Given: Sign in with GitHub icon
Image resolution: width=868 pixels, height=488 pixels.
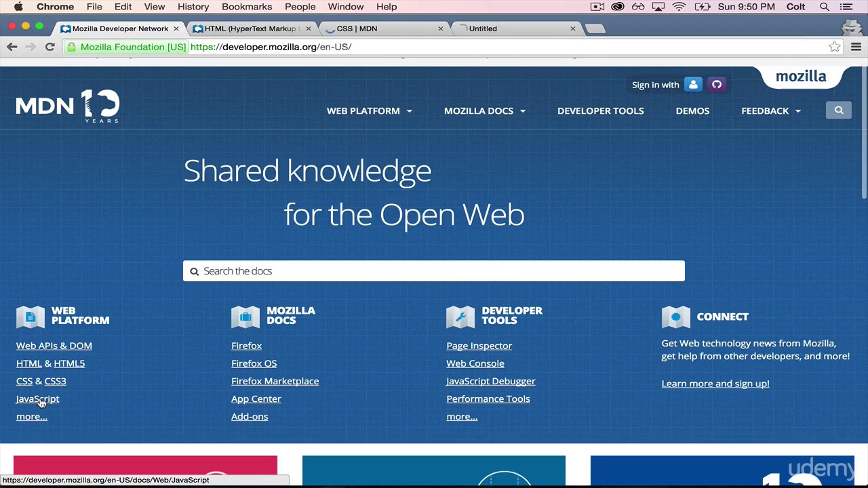Looking at the screenshot, I should coord(717,85).
